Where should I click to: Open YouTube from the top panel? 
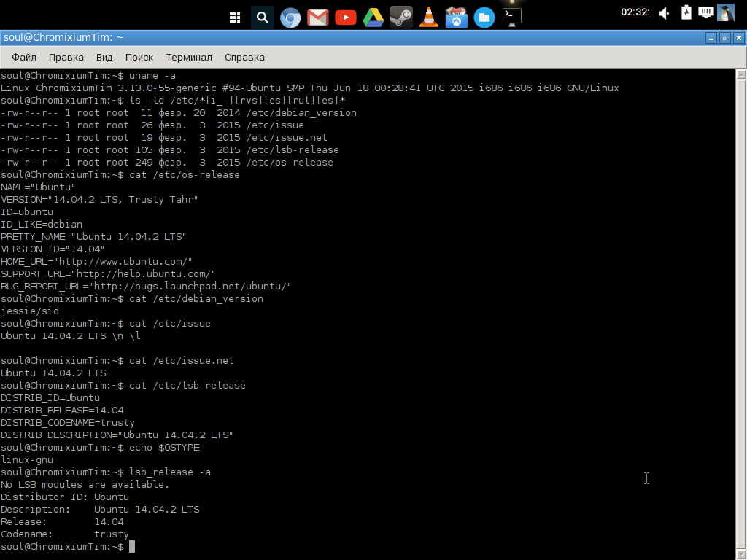pos(345,18)
